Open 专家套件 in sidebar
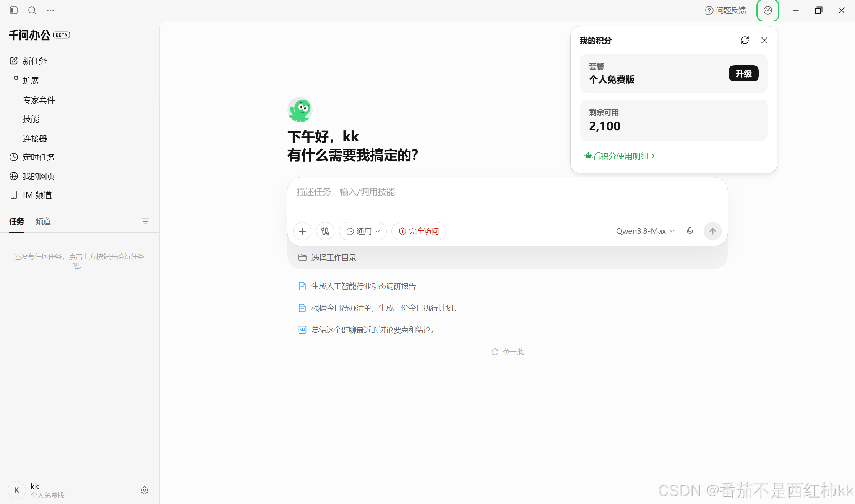Viewport: 855px width, 504px height. coord(39,100)
